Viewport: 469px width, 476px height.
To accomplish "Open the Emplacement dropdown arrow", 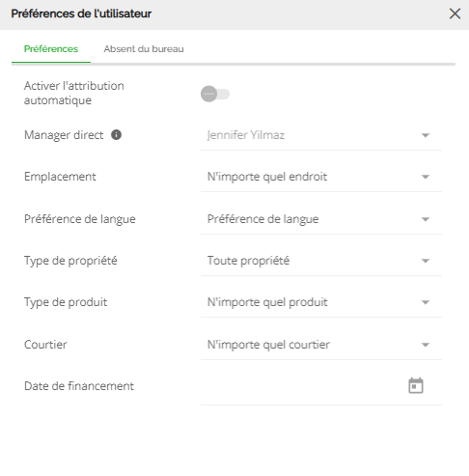I will click(x=426, y=177).
